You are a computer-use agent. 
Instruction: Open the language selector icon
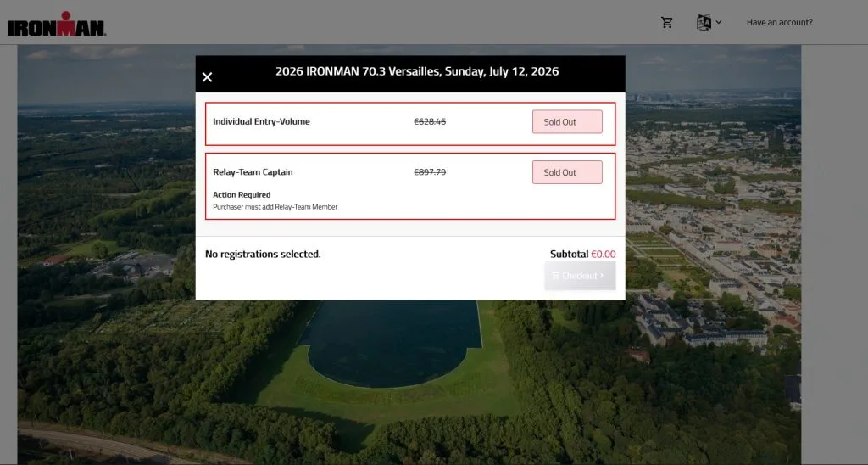click(x=704, y=23)
